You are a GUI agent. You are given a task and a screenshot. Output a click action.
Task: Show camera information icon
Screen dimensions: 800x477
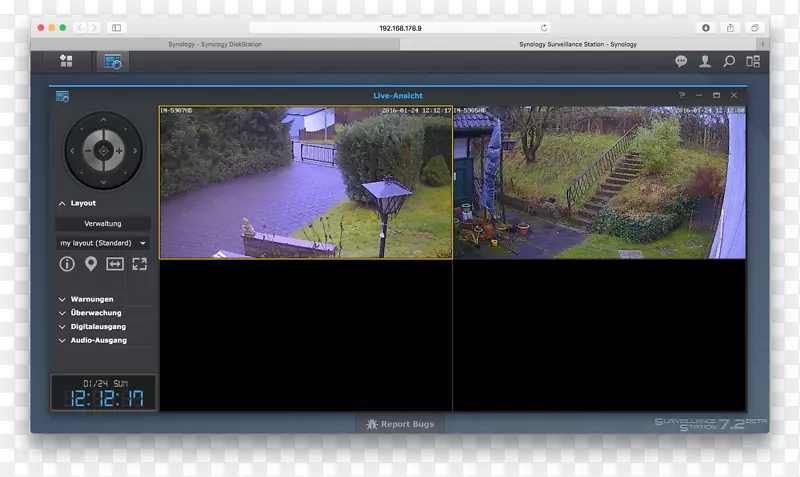(x=67, y=264)
